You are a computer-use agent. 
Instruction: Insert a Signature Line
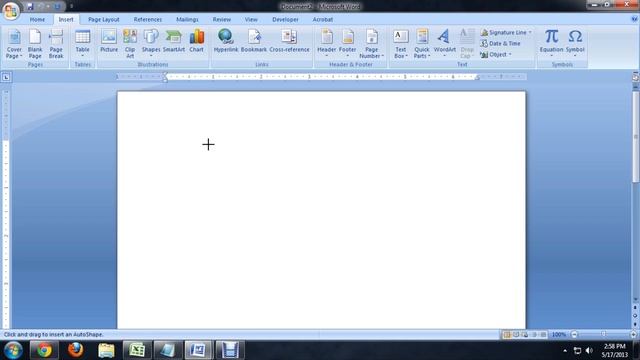click(506, 32)
